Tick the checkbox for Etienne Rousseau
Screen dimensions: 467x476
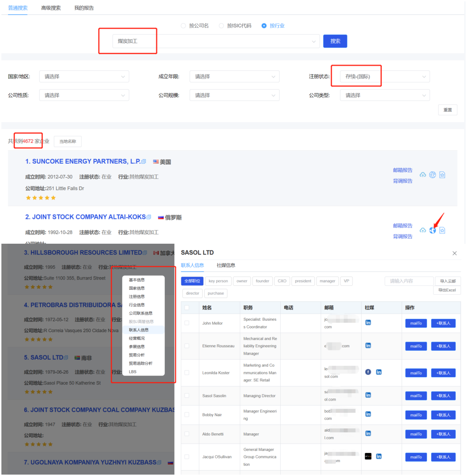pyautogui.click(x=187, y=346)
